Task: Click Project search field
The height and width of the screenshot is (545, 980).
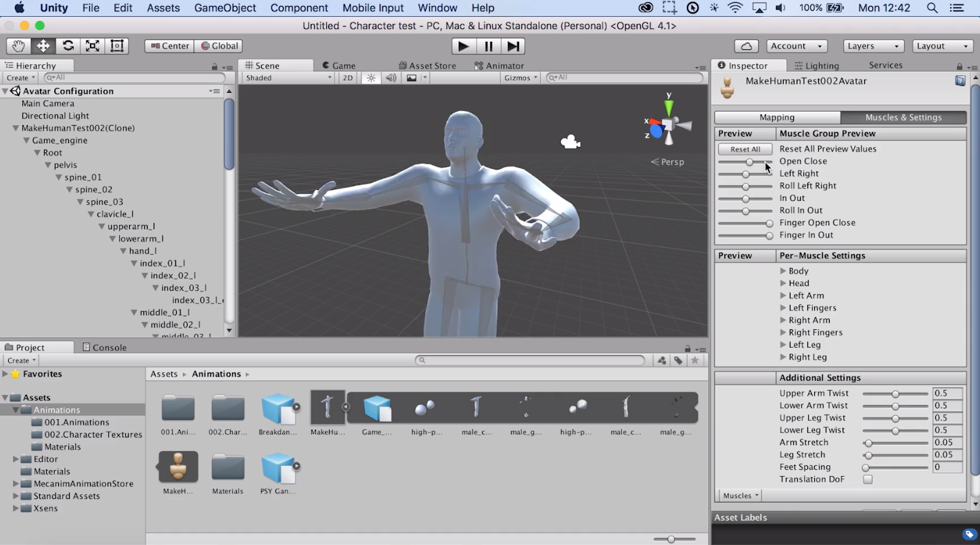Action: 530,360
